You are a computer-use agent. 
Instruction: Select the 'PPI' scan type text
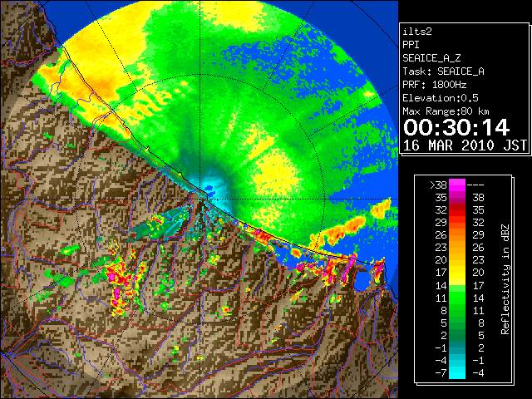point(411,45)
